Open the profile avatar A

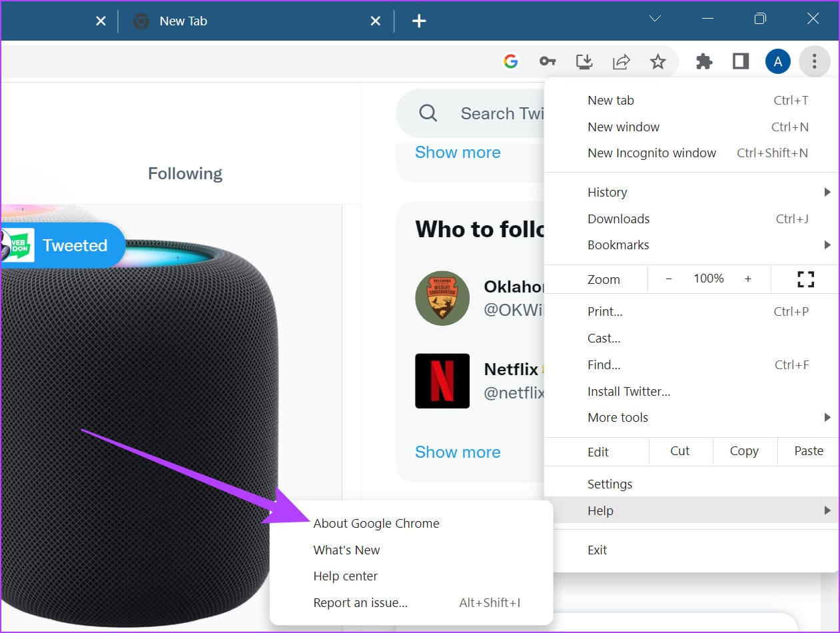778,62
